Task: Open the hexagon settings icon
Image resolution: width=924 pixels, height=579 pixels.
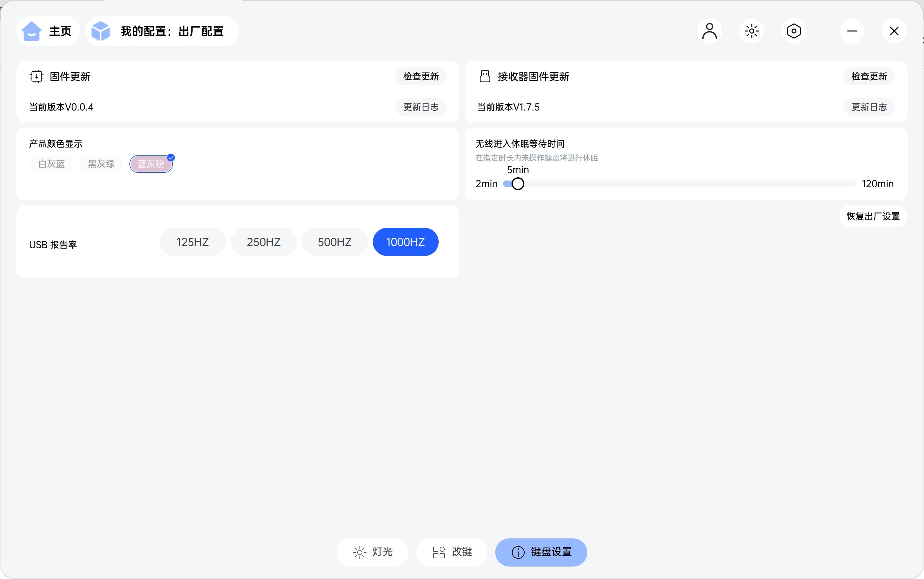Action: point(794,31)
